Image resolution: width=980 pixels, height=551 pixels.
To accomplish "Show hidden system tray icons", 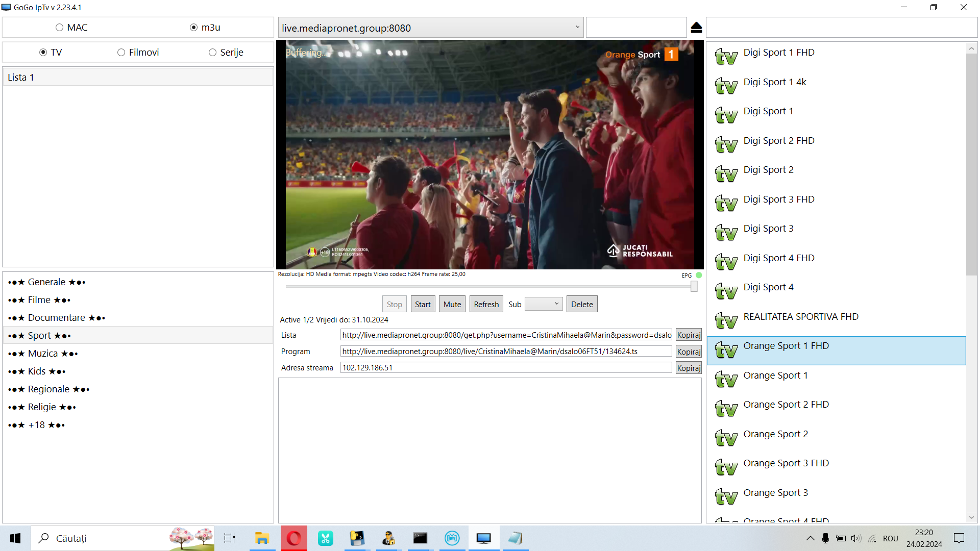I will [810, 538].
